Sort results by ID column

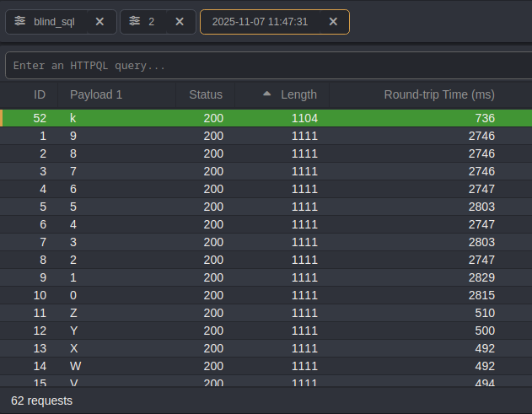tap(40, 94)
